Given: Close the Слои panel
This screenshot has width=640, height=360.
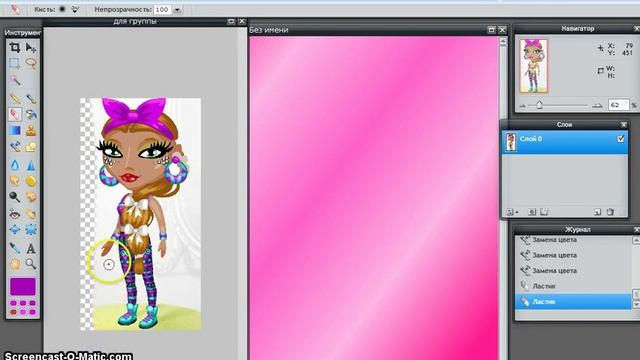Looking at the screenshot, I should pos(624,124).
